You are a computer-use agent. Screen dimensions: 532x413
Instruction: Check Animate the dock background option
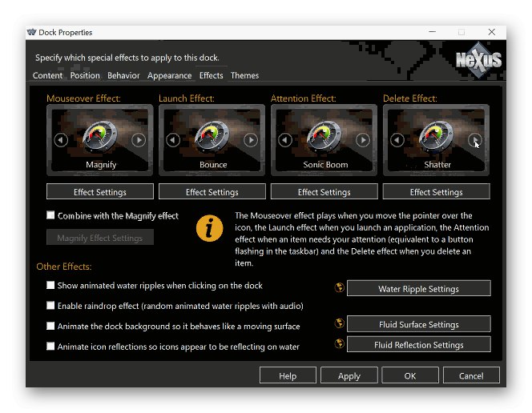coord(50,326)
